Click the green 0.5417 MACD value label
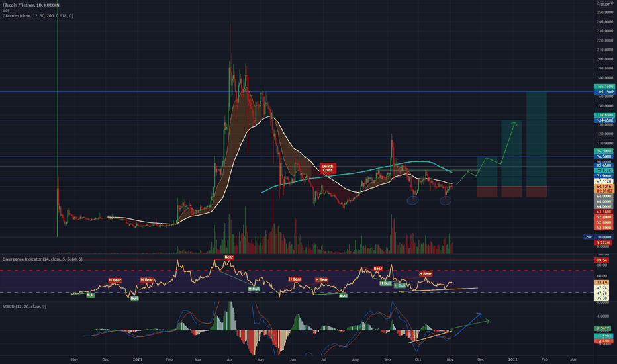Image resolution: width=617 pixels, height=364 pixels. pos(603,328)
